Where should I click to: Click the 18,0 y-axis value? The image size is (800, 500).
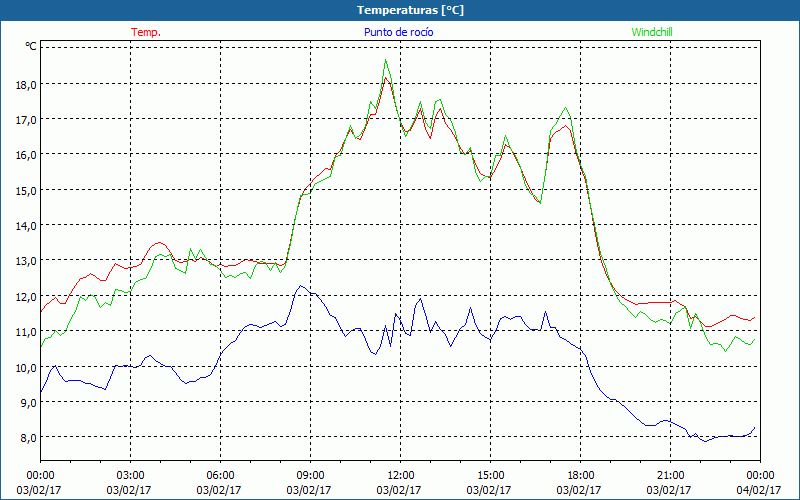tap(26, 85)
